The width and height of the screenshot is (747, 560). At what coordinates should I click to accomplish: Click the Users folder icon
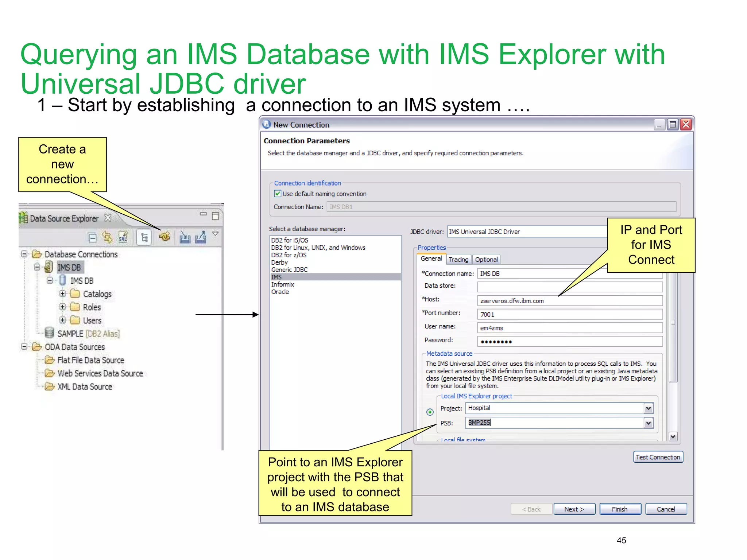coord(75,320)
